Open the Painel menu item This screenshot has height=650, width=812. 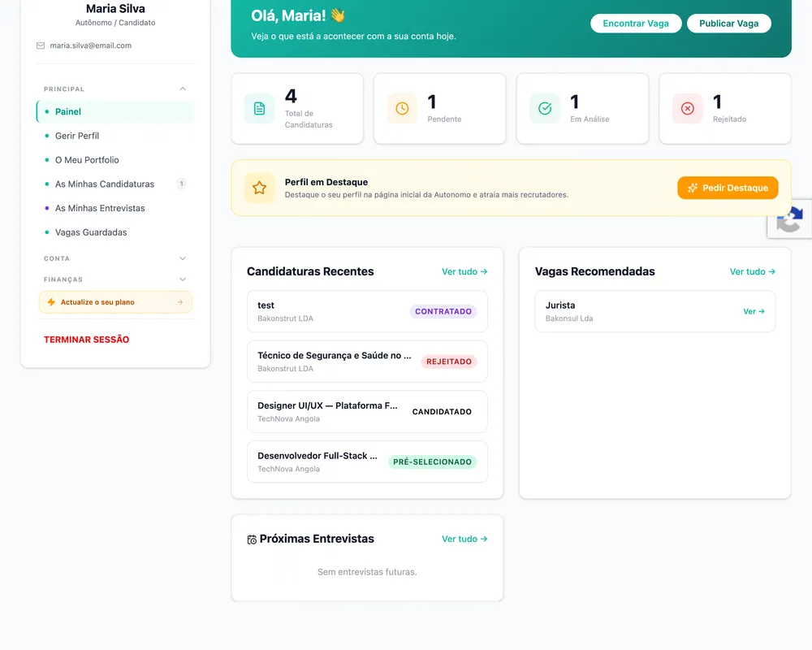115,111
